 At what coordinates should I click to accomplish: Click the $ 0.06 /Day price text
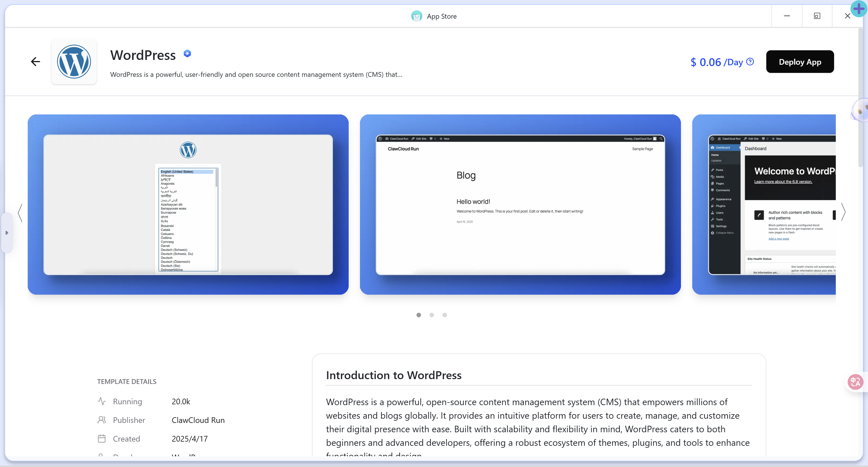coord(716,62)
